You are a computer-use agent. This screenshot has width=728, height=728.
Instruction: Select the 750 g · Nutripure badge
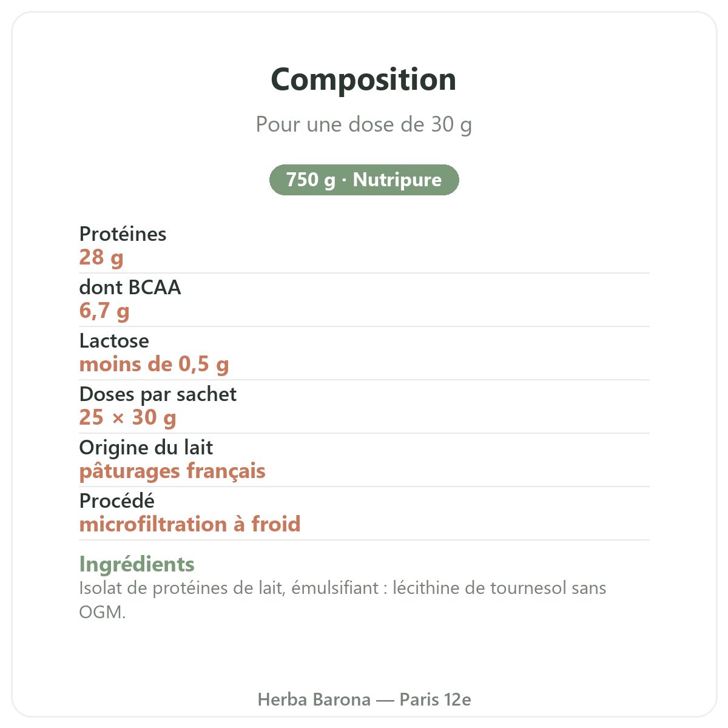[364, 180]
